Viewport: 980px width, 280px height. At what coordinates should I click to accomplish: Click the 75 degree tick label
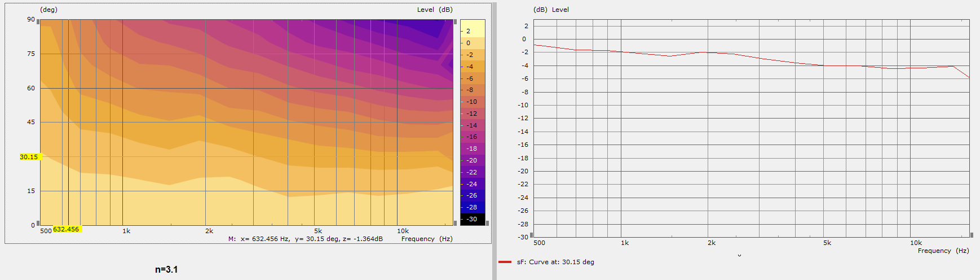click(x=31, y=54)
